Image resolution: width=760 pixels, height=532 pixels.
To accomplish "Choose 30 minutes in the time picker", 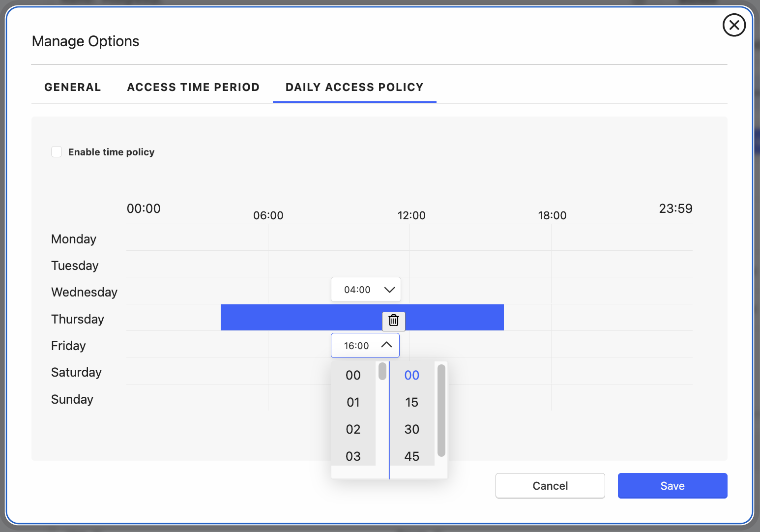I will coord(411,429).
